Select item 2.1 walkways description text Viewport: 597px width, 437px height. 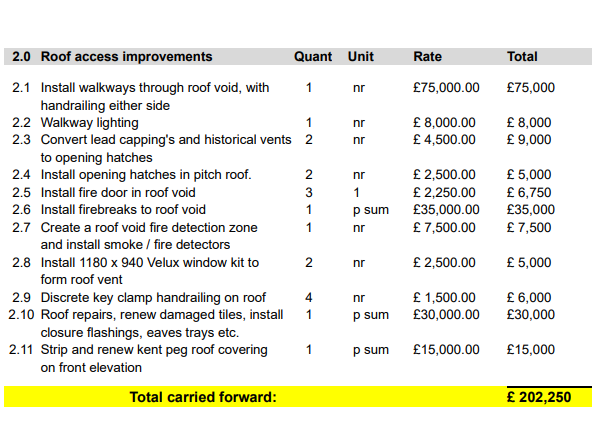tap(155, 96)
